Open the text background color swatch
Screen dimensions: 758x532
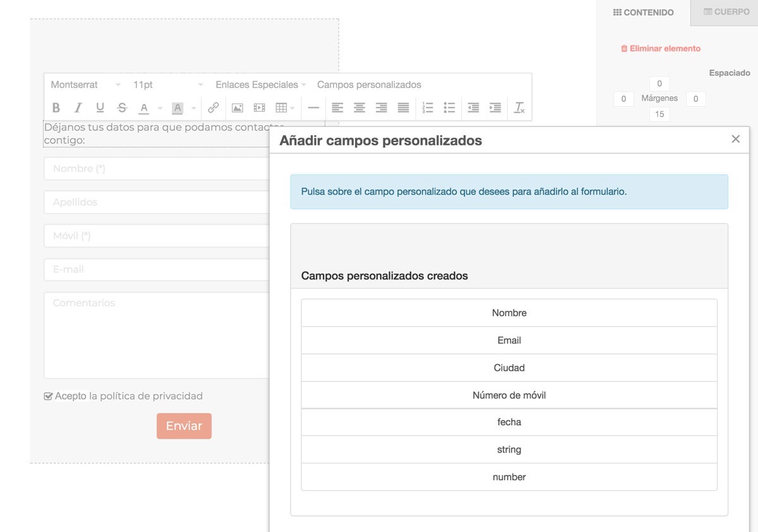point(177,108)
